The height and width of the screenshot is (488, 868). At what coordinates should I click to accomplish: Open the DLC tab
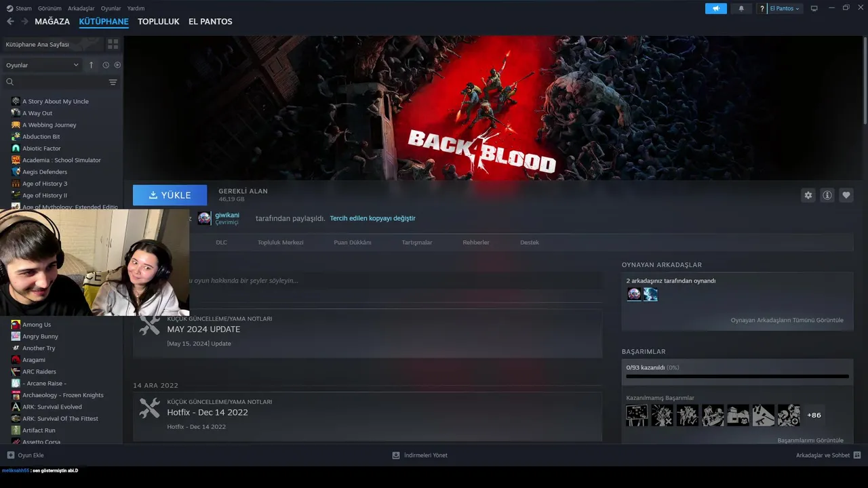221,243
